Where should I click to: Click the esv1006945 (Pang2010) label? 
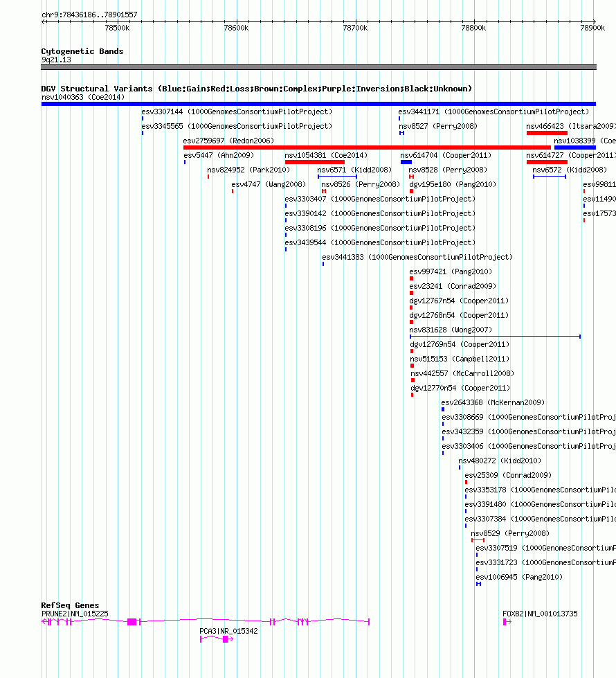(519, 578)
